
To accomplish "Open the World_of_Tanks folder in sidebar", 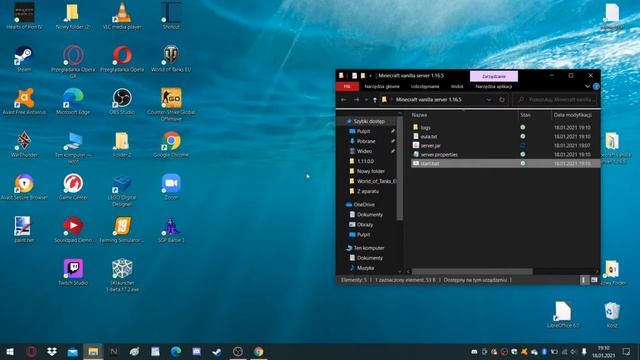I will (x=376, y=181).
